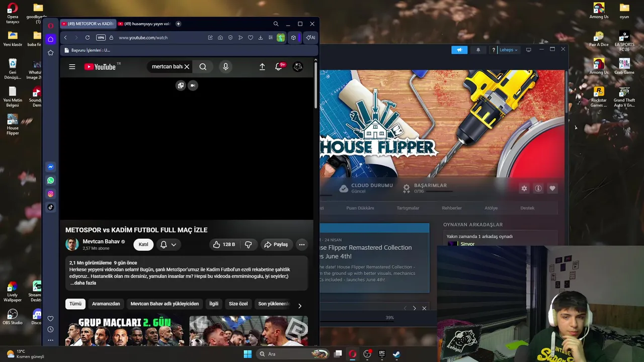Open TikTok in Opera sidebar
644x362 pixels.
[50, 207]
